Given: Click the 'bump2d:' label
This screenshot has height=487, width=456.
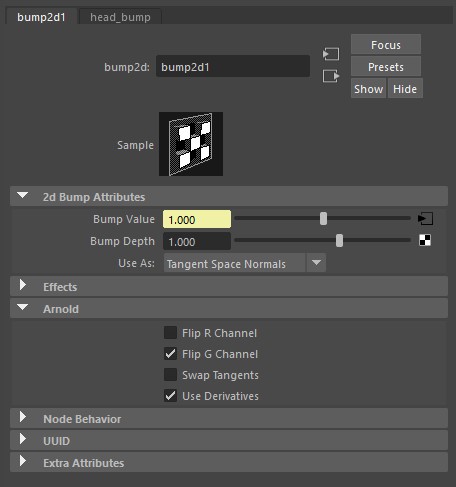Looking at the screenshot, I should (x=127, y=67).
